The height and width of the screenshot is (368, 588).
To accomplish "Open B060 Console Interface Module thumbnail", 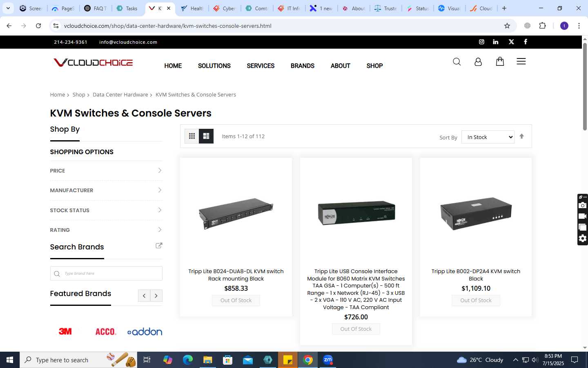I will click(356, 213).
